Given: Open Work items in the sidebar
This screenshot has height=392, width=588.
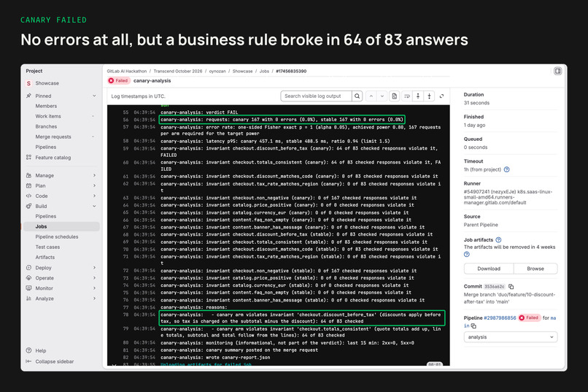Looking at the screenshot, I should click(48, 116).
